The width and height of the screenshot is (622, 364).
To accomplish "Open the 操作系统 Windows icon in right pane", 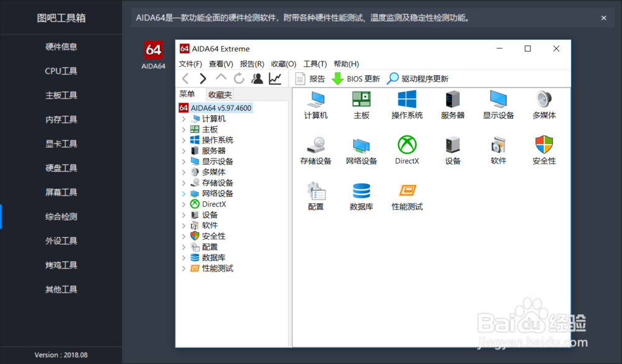I will 407,105.
